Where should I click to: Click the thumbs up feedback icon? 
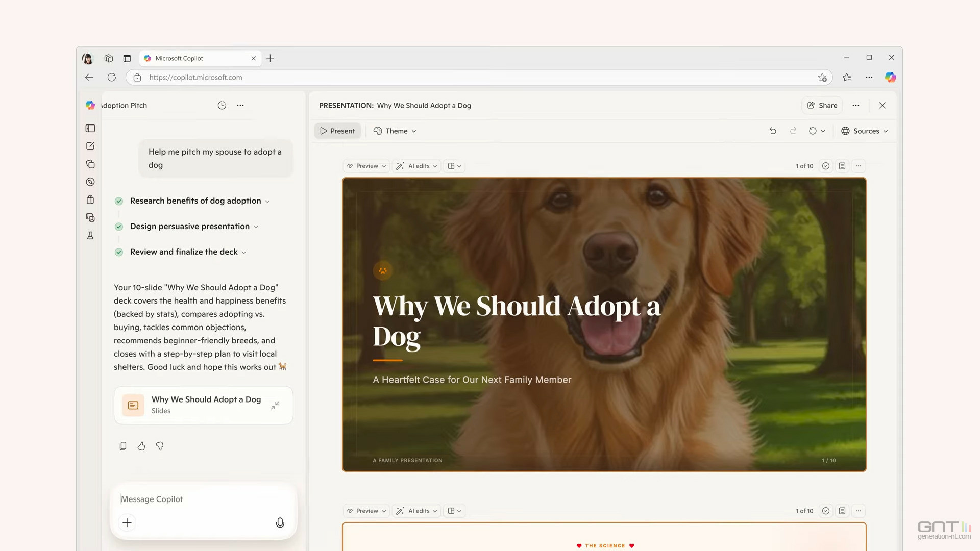tap(141, 446)
